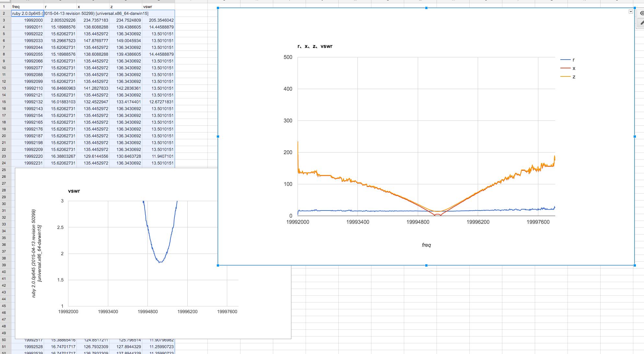Image resolution: width=644 pixels, height=354 pixels.
Task: Select row 2 header number
Action: tap(4, 13)
